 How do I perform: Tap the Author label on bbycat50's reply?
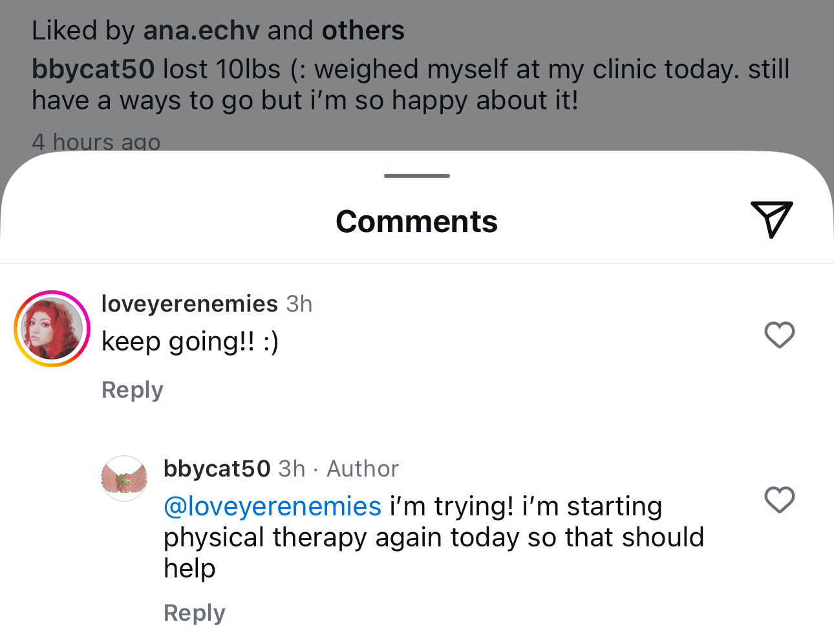363,469
